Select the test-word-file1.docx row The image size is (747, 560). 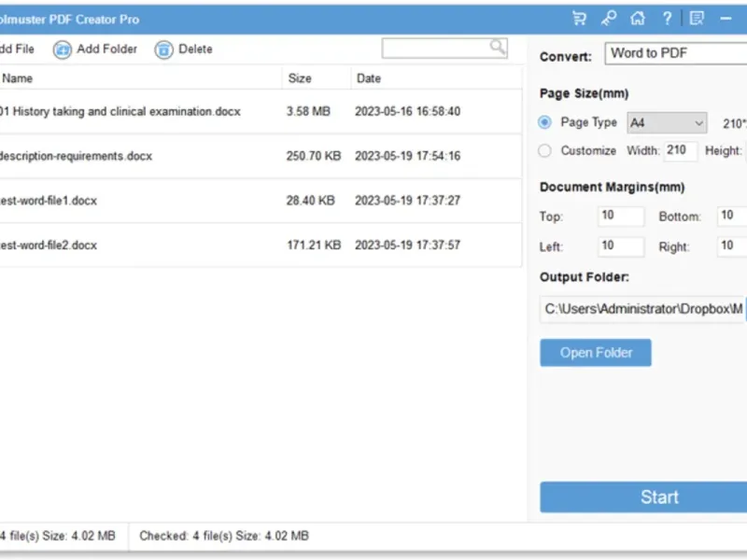click(261, 201)
